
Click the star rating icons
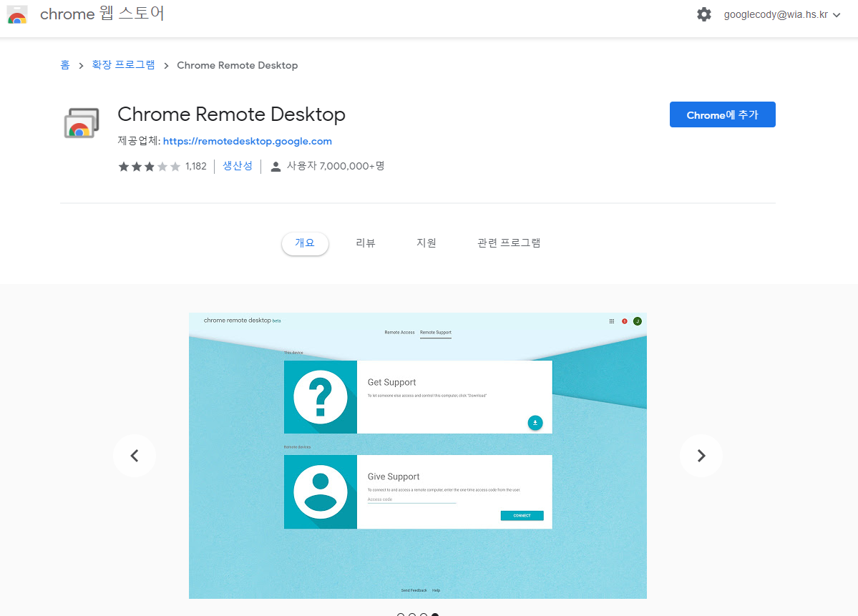click(x=149, y=166)
